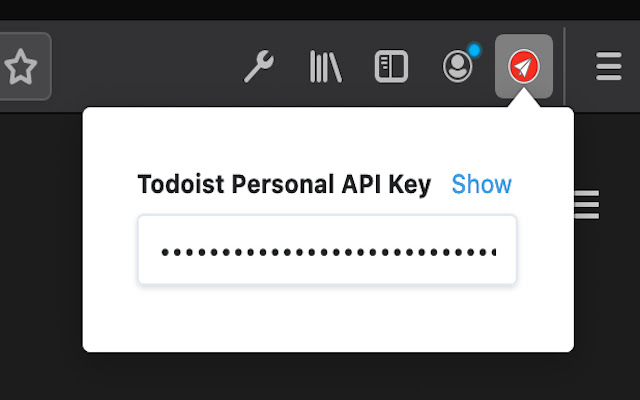The image size is (640, 400).
Task: Click the "Todoist Personal API Key" label
Action: coord(284,185)
